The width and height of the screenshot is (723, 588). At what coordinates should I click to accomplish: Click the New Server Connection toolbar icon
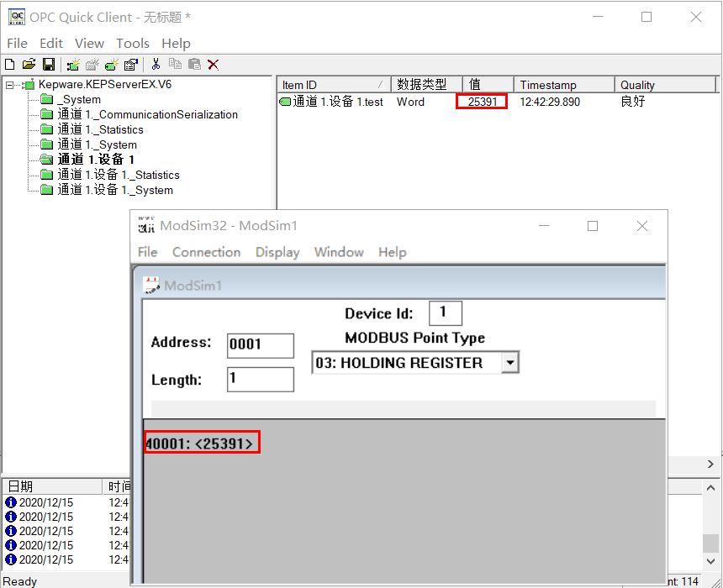pos(71,64)
